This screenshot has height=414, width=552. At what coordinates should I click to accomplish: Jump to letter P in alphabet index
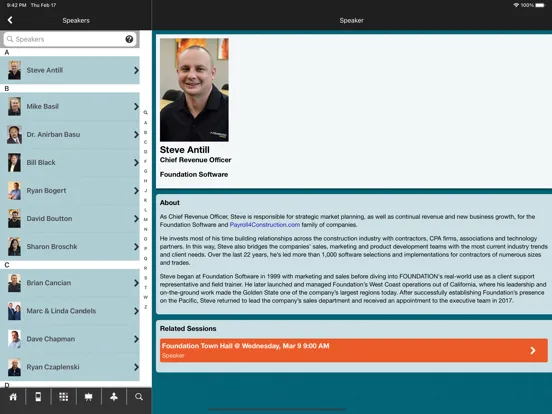point(145,249)
